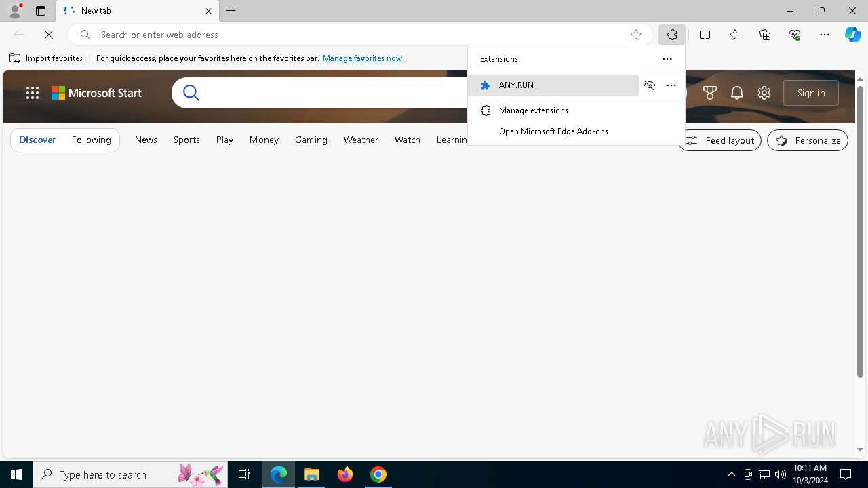Open News category
The width and height of the screenshot is (868, 488).
pos(146,140)
